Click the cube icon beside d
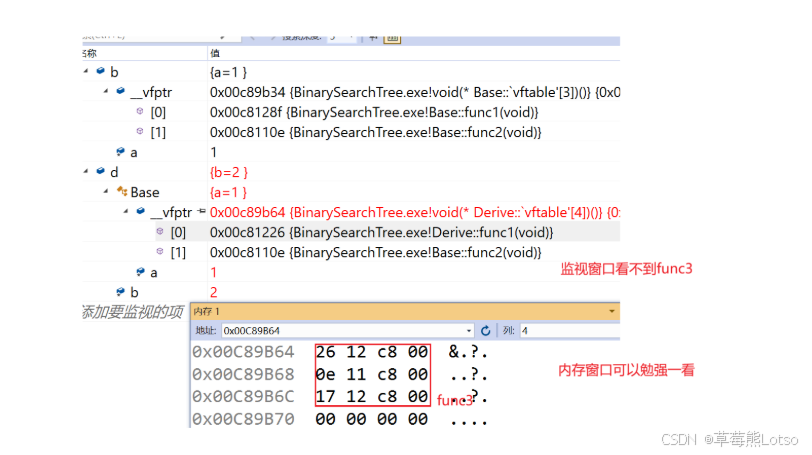The height and width of the screenshot is (455, 812). coord(100,171)
